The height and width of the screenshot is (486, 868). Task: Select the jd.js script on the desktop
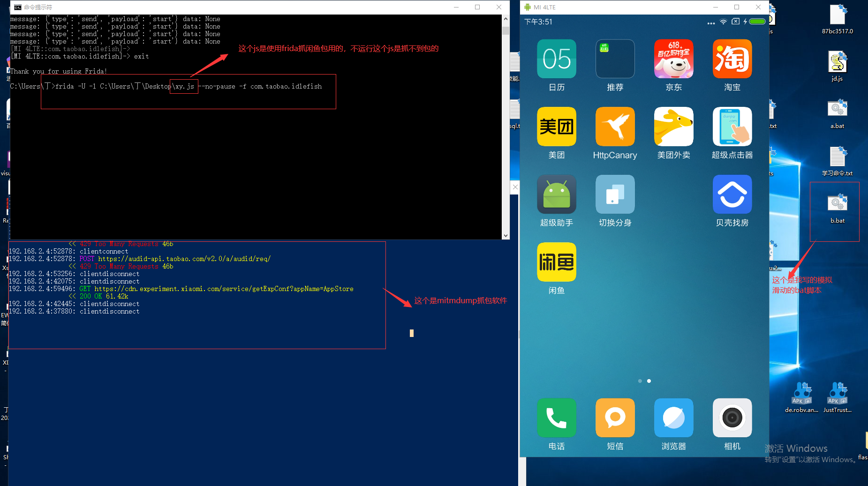(837, 66)
